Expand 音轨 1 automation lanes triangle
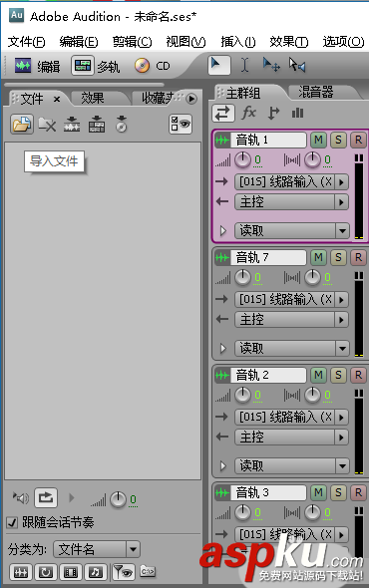The image size is (369, 588). (x=223, y=230)
